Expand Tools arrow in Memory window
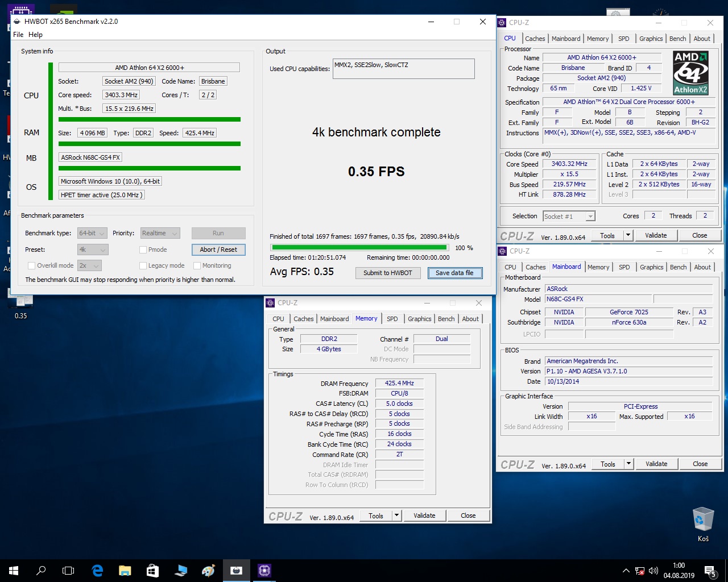The height and width of the screenshot is (582, 728). point(396,516)
